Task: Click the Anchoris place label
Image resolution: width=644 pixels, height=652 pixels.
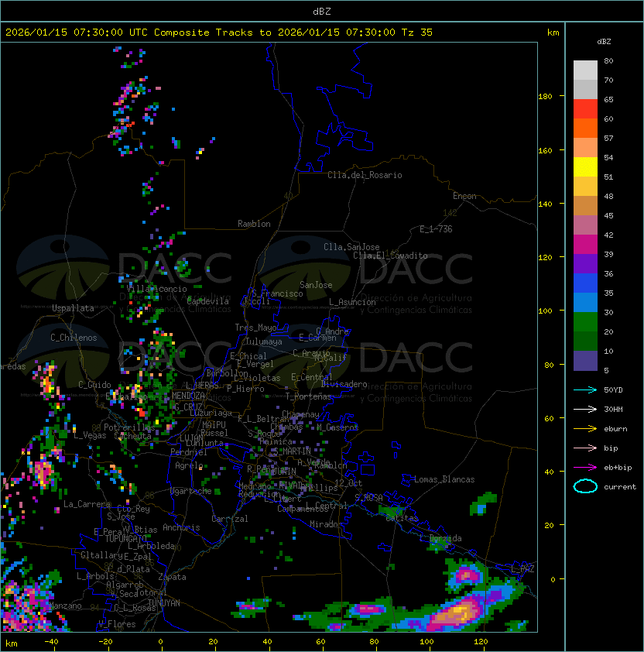Action: pos(181,527)
